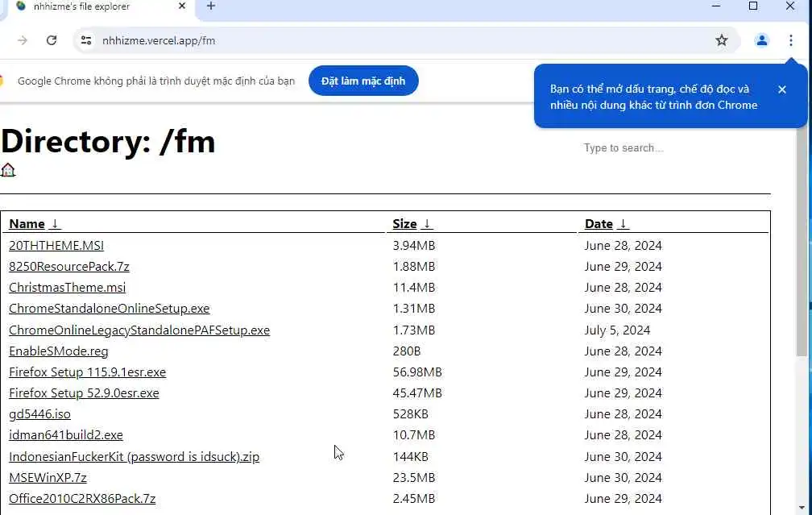Click the 280B size cell

(x=407, y=351)
